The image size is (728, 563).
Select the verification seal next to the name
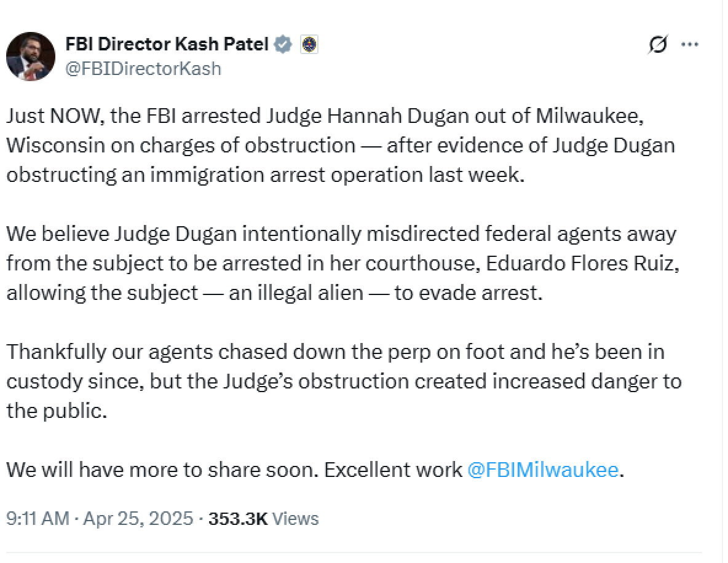[283, 44]
